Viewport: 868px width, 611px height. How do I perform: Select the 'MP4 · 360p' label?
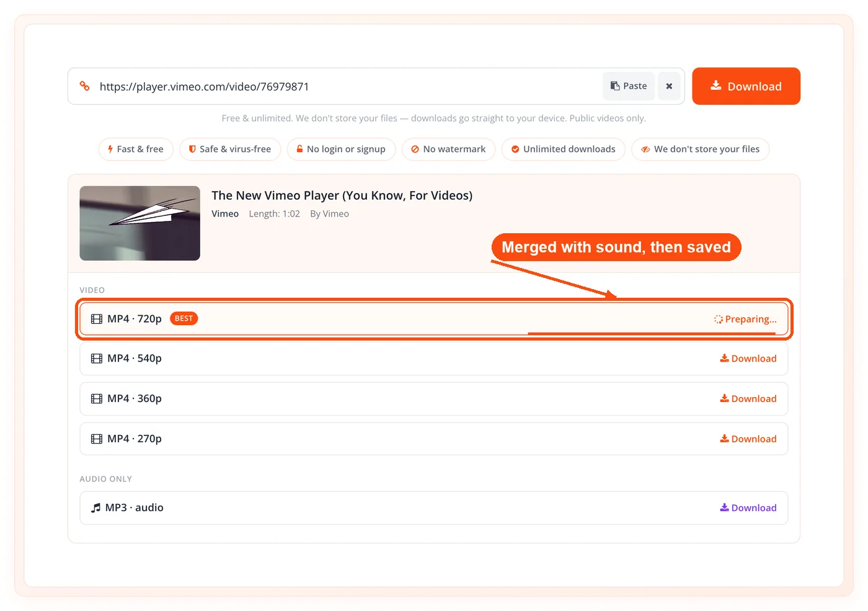click(x=135, y=399)
